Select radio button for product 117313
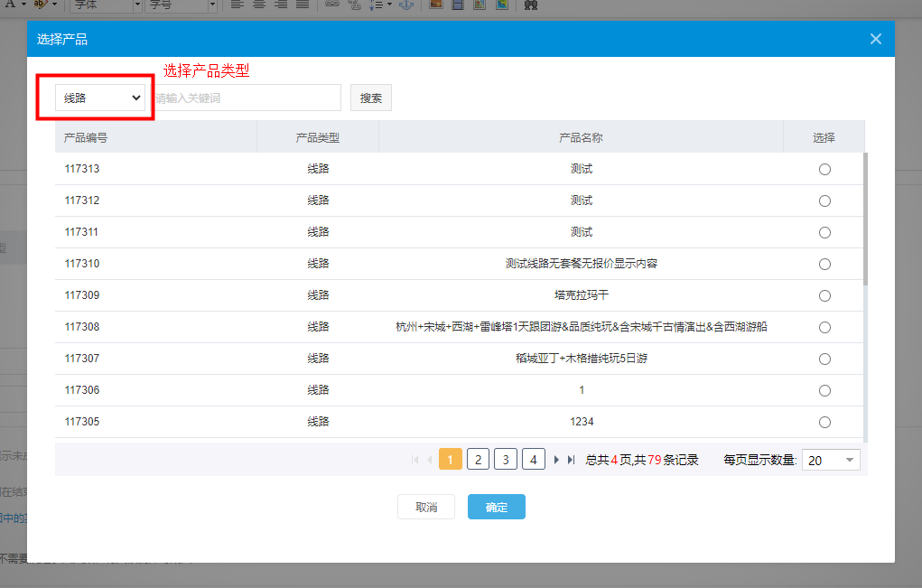Viewport: 922px width, 588px height. pyautogui.click(x=824, y=170)
